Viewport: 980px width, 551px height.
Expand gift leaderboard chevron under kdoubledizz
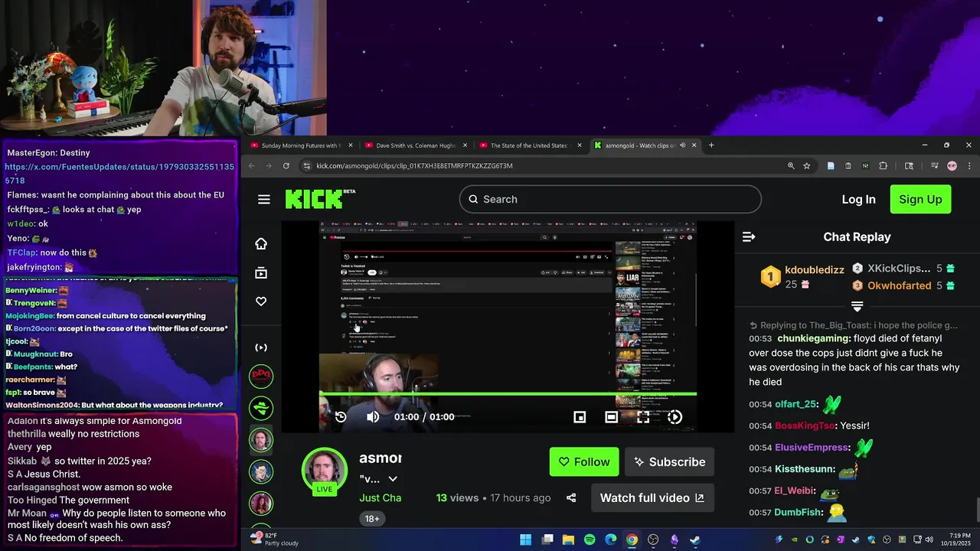point(857,306)
